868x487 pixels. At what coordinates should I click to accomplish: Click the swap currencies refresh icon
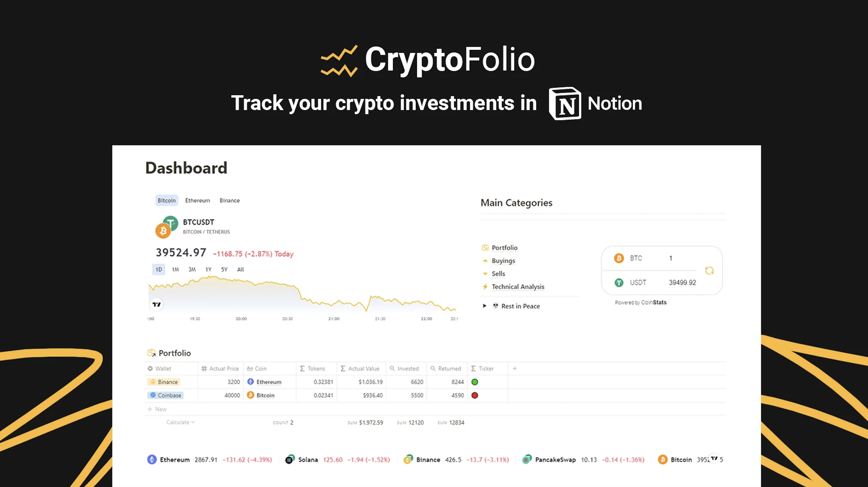point(709,270)
